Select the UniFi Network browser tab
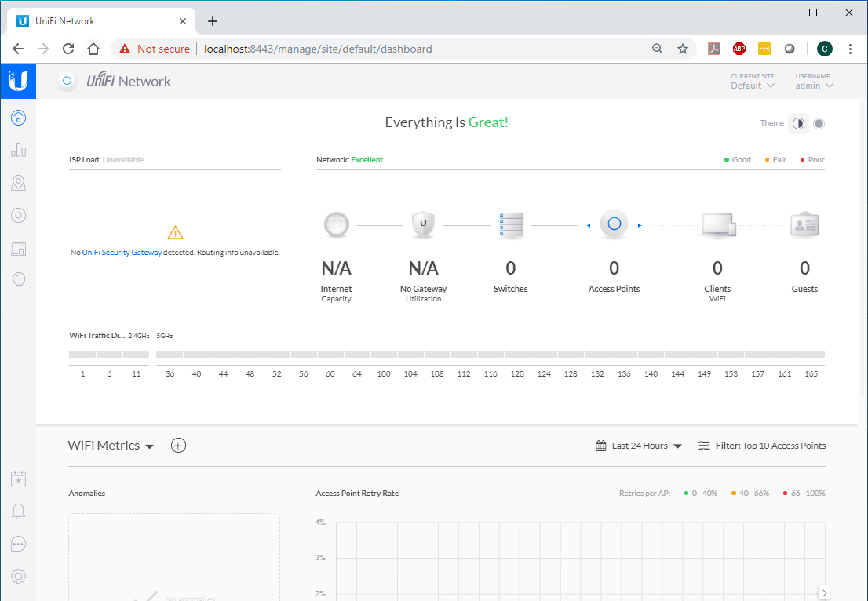 click(x=101, y=21)
